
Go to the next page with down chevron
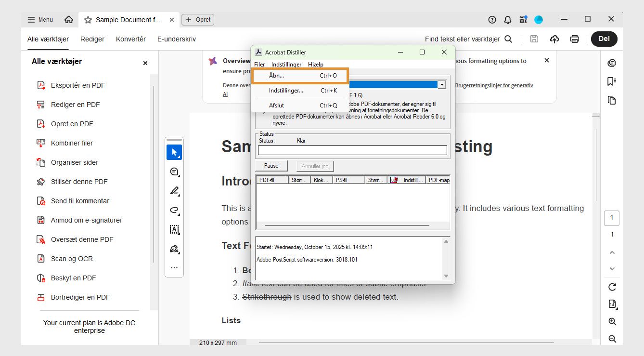612,269
